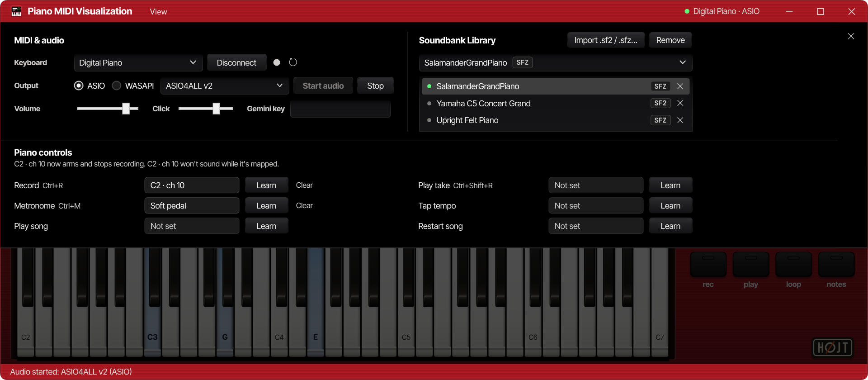Click the refresh MIDI devices icon
Viewport: 868px width, 380px height.
coord(293,62)
